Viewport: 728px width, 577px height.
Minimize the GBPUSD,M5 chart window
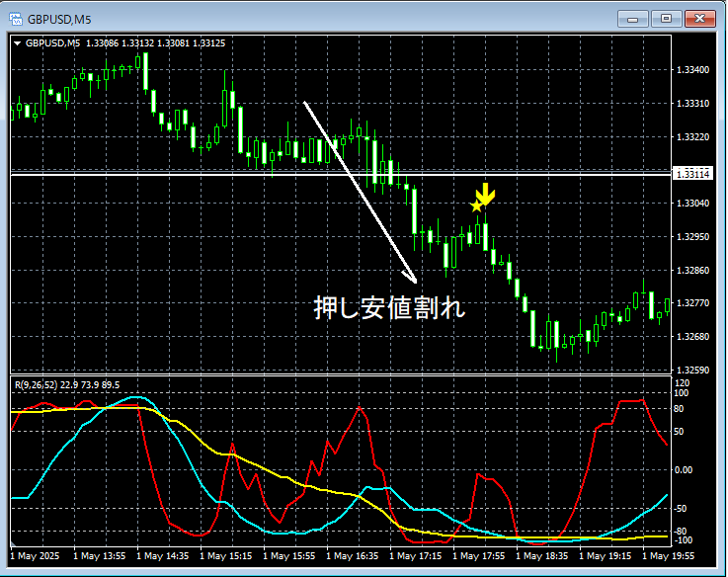click(632, 19)
